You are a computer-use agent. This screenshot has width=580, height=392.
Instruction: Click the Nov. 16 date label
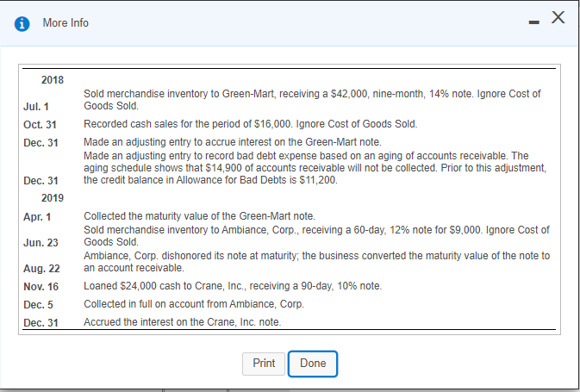coord(41,287)
